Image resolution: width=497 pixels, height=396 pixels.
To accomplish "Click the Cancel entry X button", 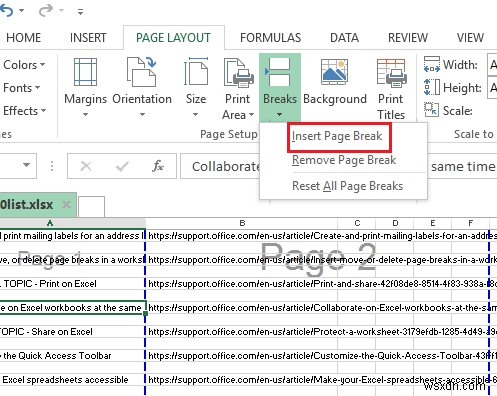I will [x=86, y=166].
